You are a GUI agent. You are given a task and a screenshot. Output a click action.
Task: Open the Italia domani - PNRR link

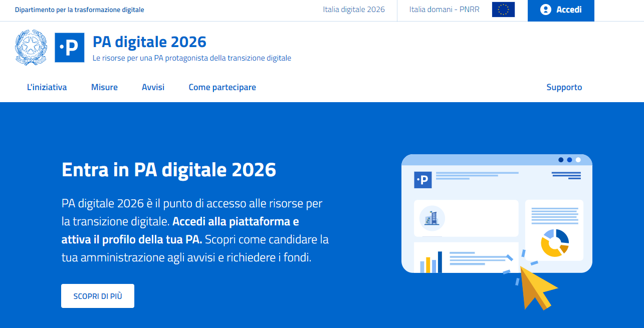[444, 10]
